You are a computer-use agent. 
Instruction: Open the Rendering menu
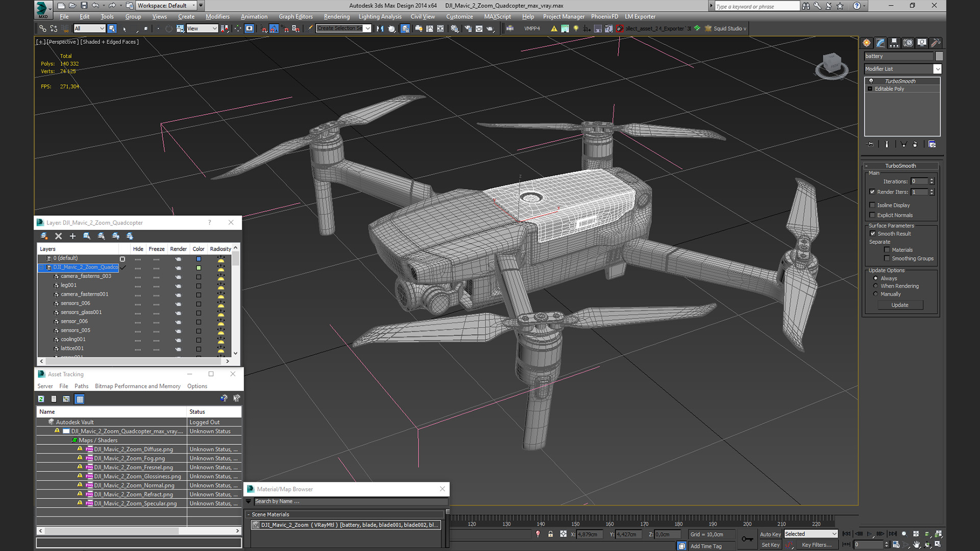(x=336, y=17)
